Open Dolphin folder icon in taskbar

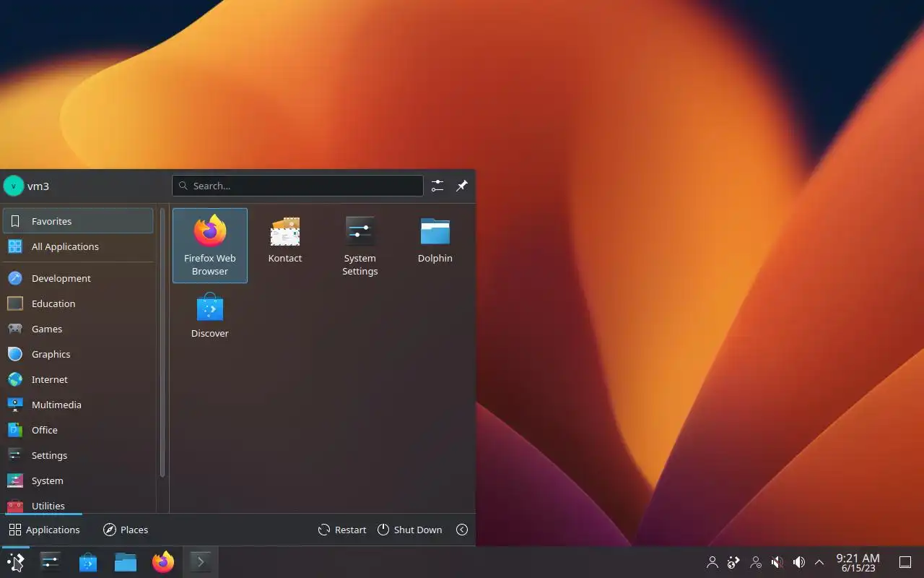point(126,561)
